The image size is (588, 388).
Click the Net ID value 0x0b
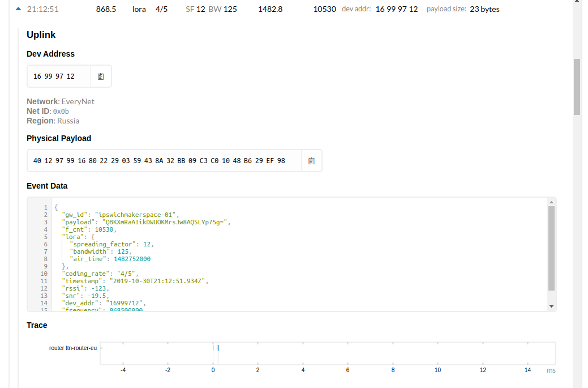point(61,112)
